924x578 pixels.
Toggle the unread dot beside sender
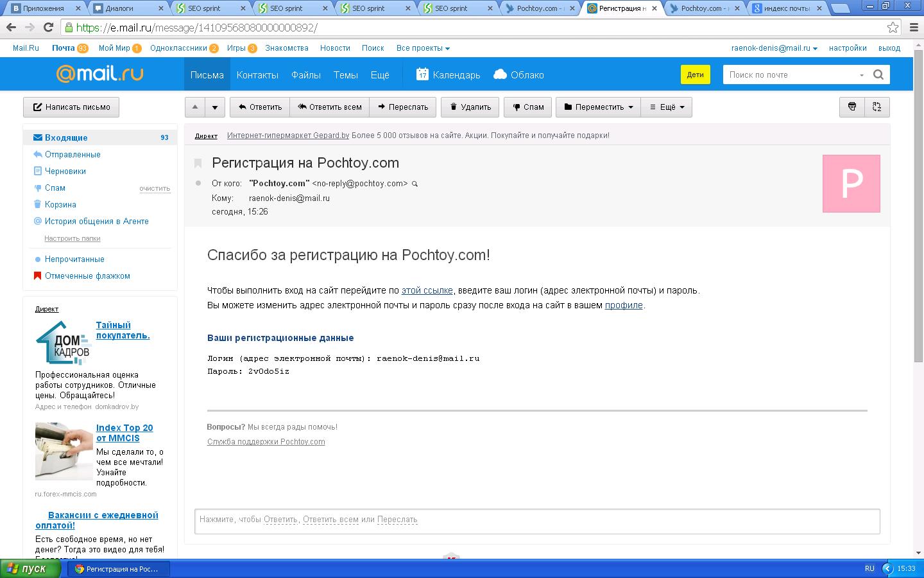tap(198, 183)
